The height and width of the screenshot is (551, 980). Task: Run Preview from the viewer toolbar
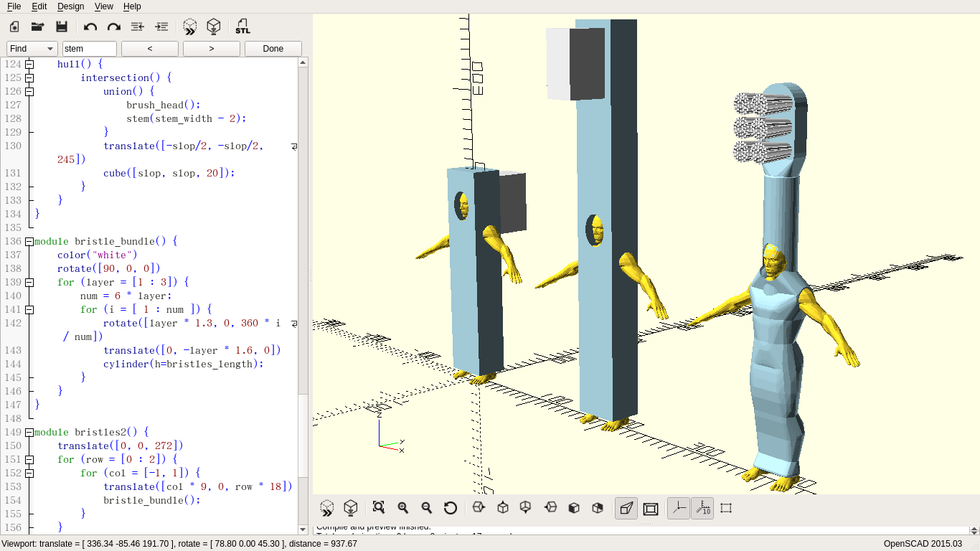(x=327, y=508)
